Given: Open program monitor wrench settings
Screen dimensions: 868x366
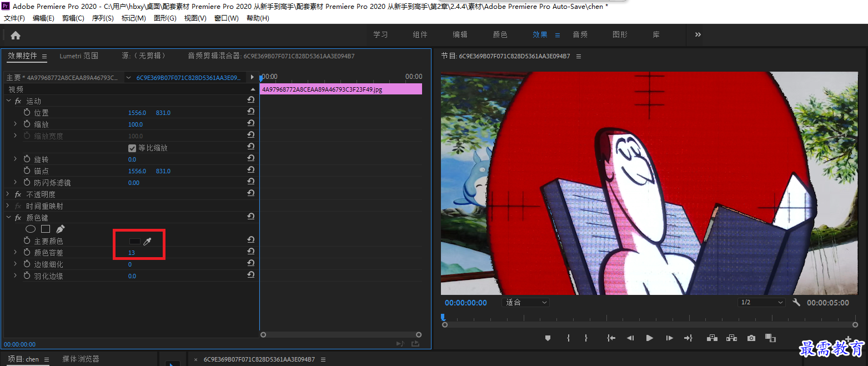Looking at the screenshot, I should pyautogui.click(x=796, y=302).
